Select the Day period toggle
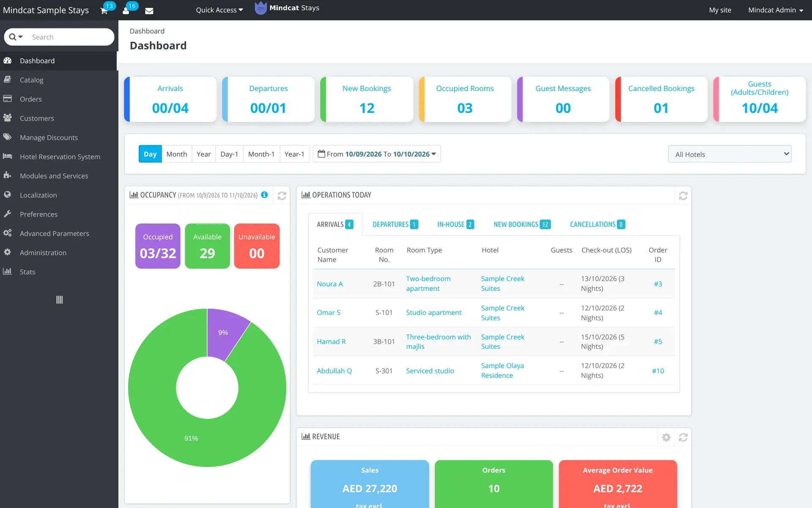 150,154
